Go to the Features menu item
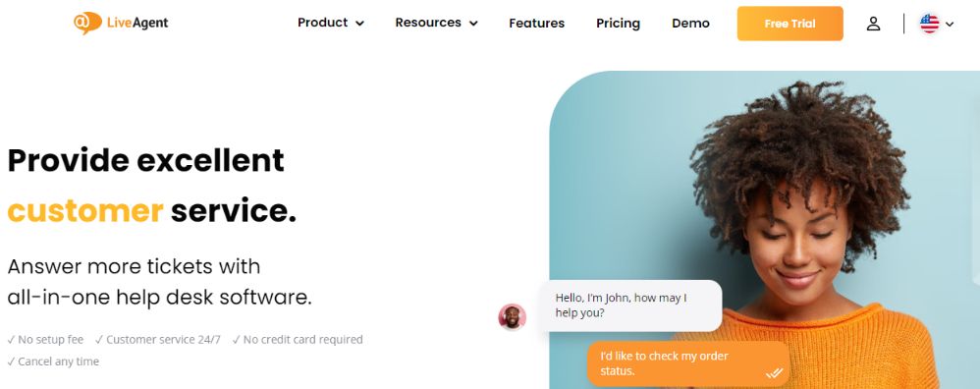 536,24
